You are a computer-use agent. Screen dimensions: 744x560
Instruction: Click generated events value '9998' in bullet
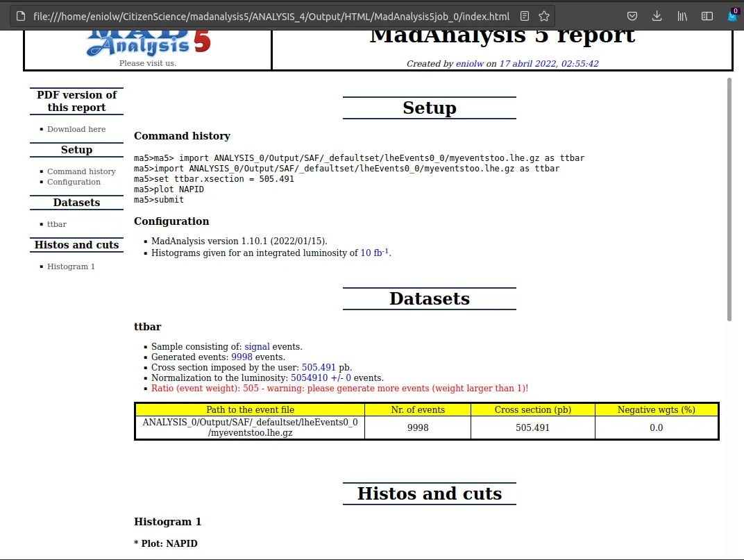click(x=242, y=357)
